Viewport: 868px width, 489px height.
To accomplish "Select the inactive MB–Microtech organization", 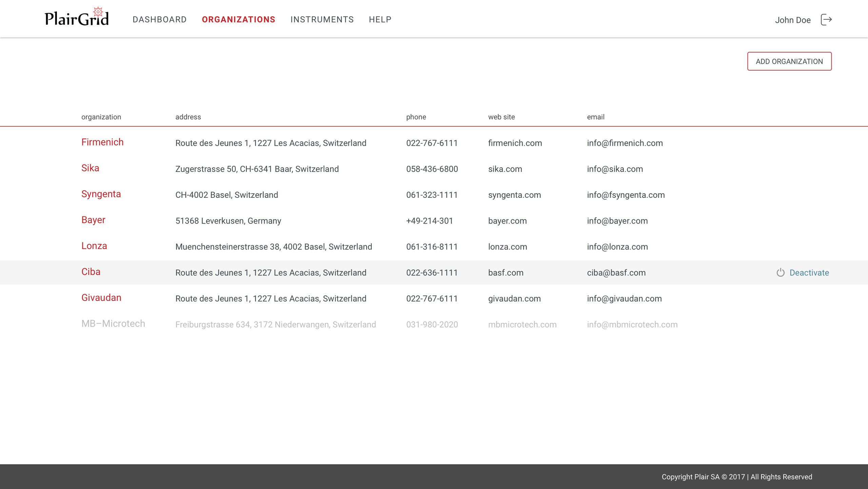I will coord(113,324).
